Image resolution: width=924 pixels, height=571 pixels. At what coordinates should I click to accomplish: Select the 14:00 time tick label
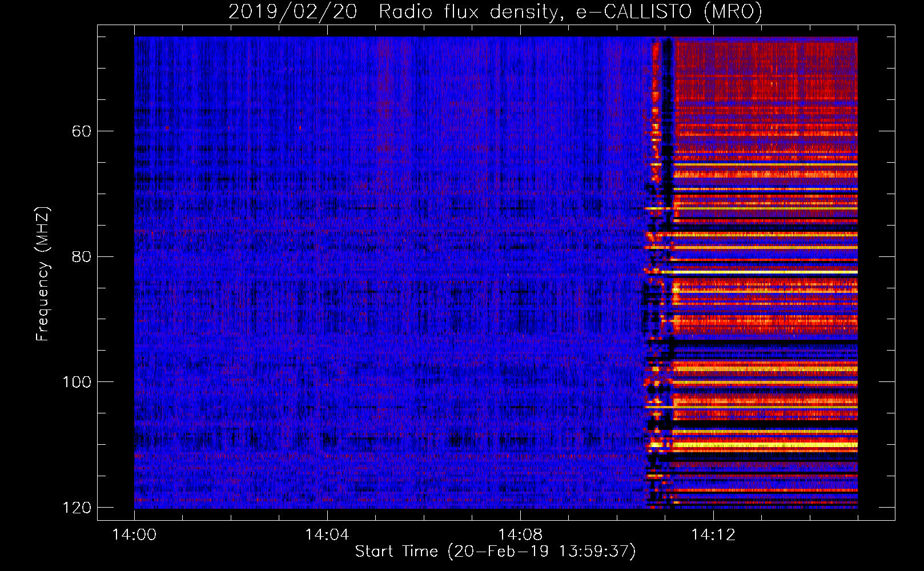point(134,535)
